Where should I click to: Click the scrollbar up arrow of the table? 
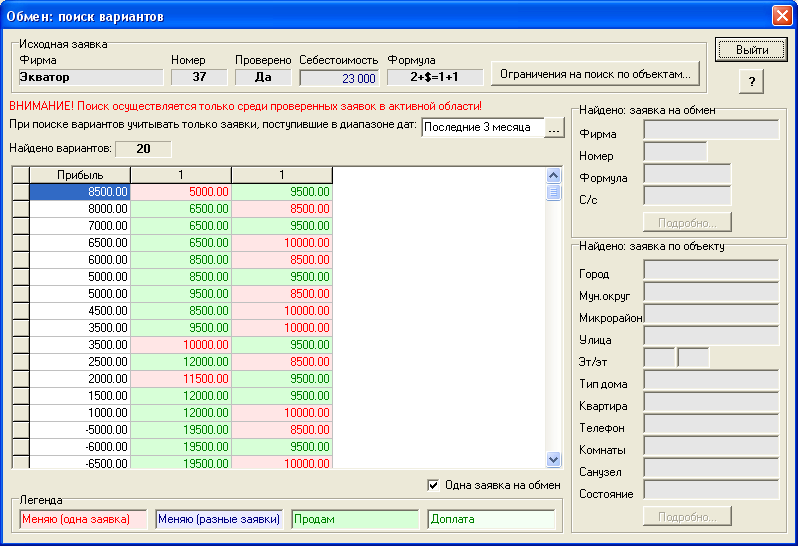553,176
